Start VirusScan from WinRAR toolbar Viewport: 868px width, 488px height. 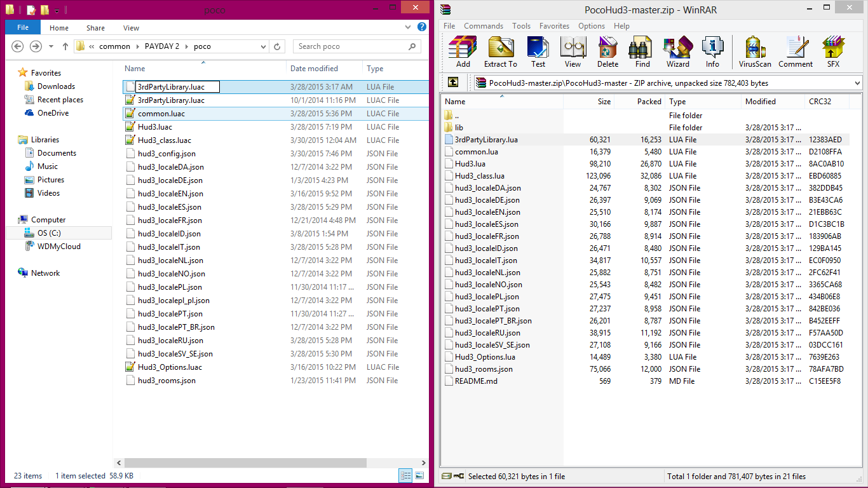755,52
